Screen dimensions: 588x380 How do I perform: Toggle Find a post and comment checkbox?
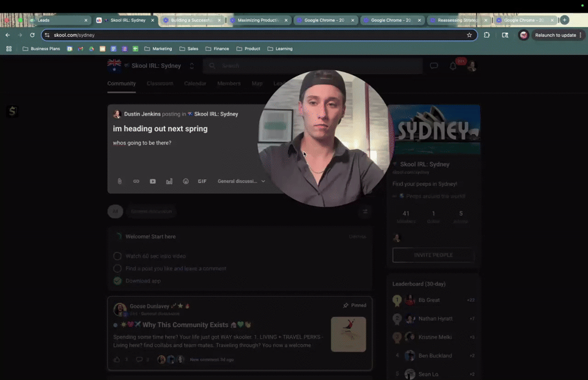pyautogui.click(x=117, y=268)
